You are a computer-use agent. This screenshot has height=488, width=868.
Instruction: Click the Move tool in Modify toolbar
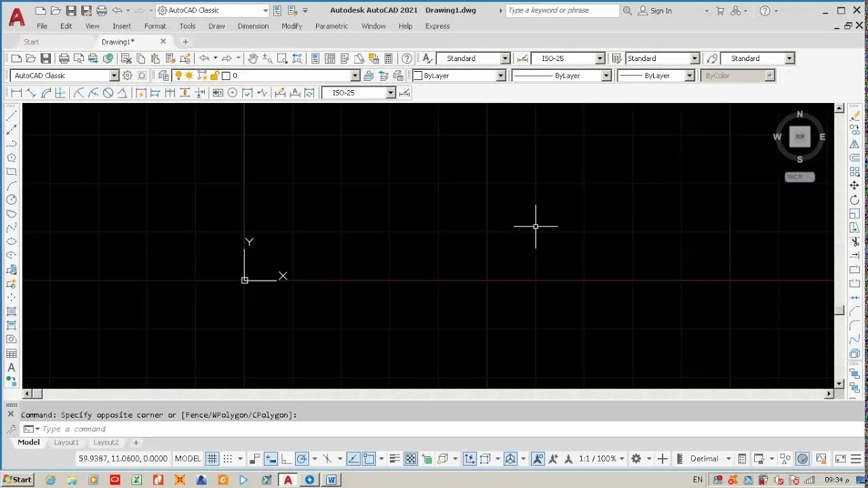(x=854, y=186)
